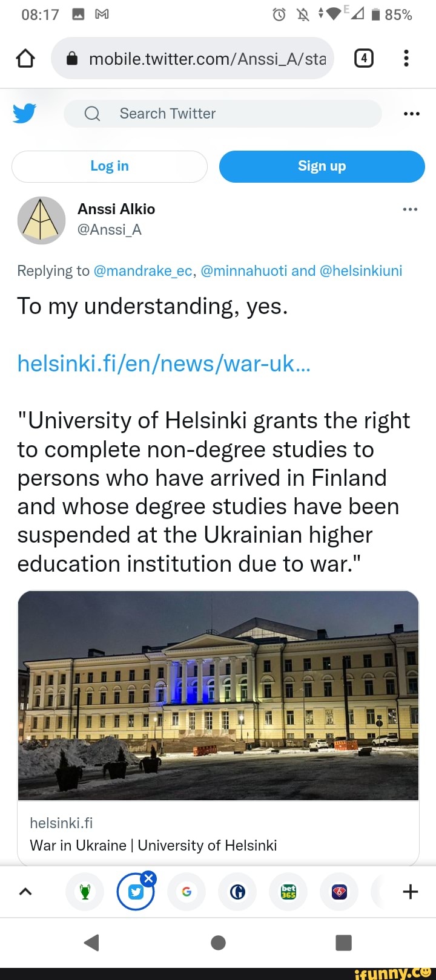Tap the Twitter bird logo

[24, 114]
